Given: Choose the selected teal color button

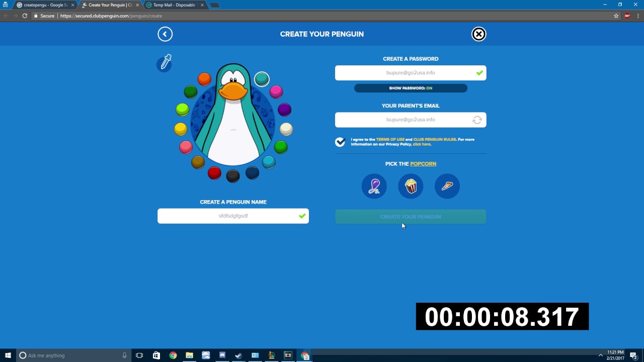Looking at the screenshot, I should [x=262, y=79].
